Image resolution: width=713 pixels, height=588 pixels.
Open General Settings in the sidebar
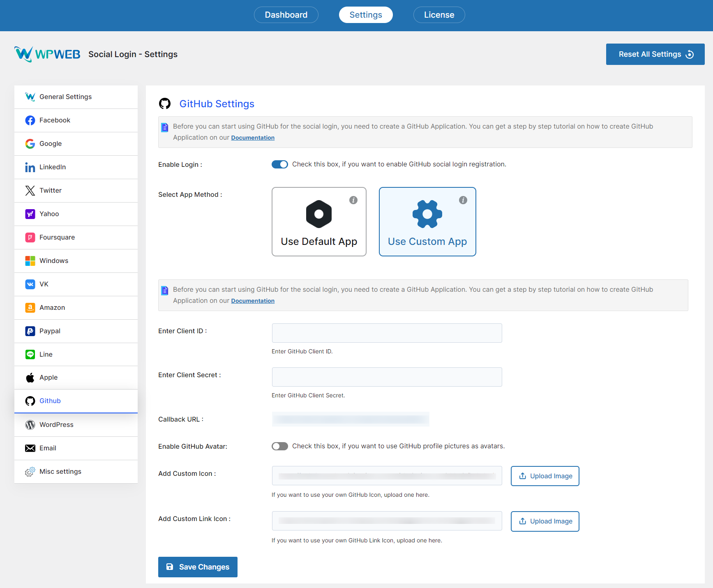(76, 97)
